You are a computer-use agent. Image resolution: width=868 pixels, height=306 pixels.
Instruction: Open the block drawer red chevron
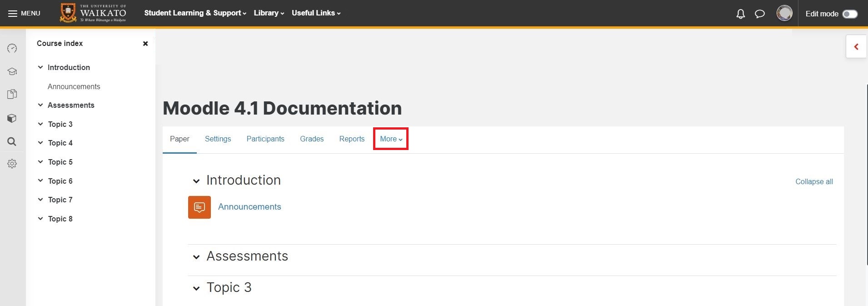pyautogui.click(x=856, y=47)
